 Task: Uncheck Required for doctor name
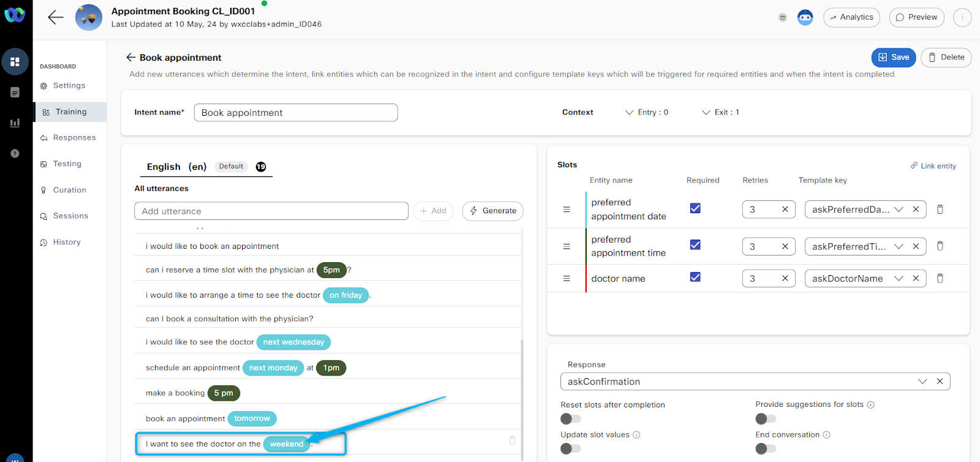pyautogui.click(x=695, y=277)
